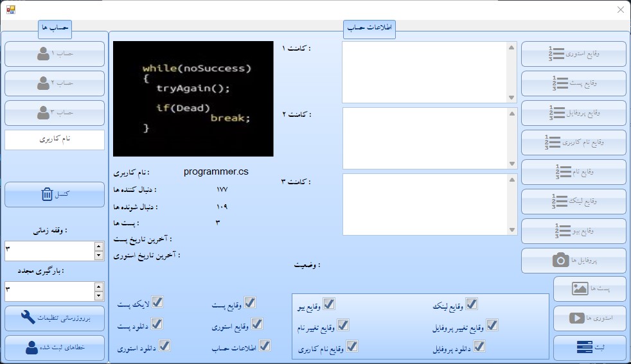Click user icon on حساب ۲ button
This screenshot has width=631, height=364.
coord(43,83)
